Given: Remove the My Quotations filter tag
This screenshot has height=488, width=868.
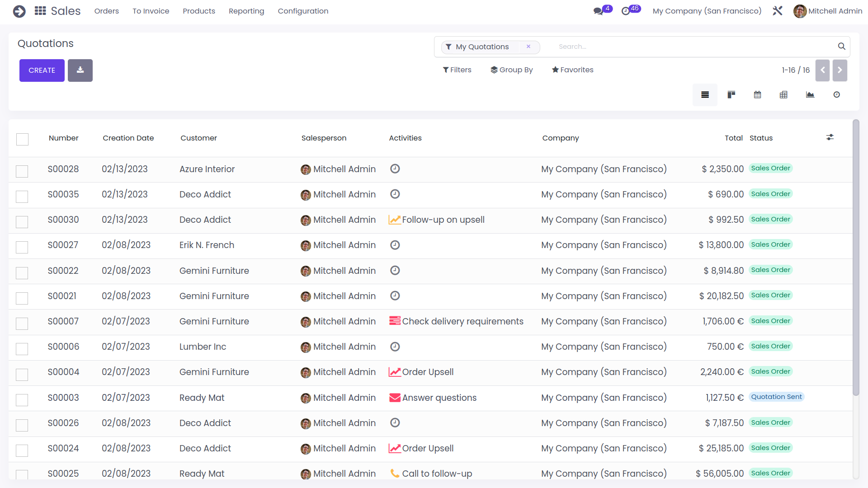Looking at the screenshot, I should [528, 47].
